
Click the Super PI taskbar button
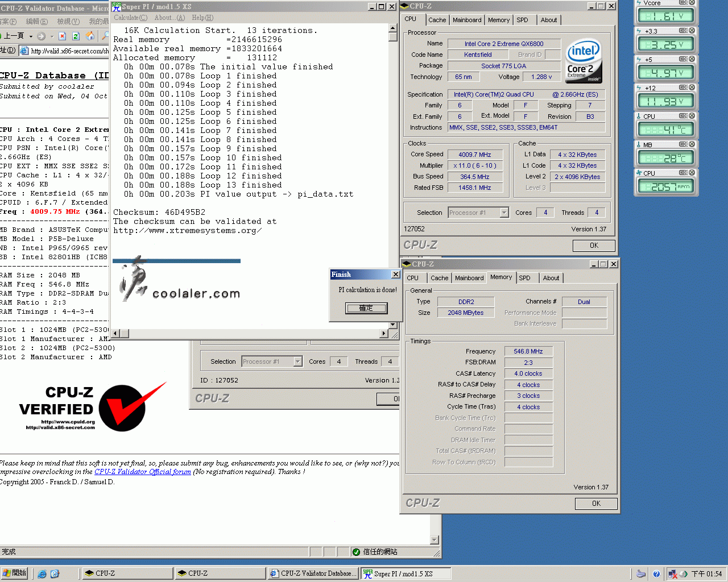coord(406,573)
